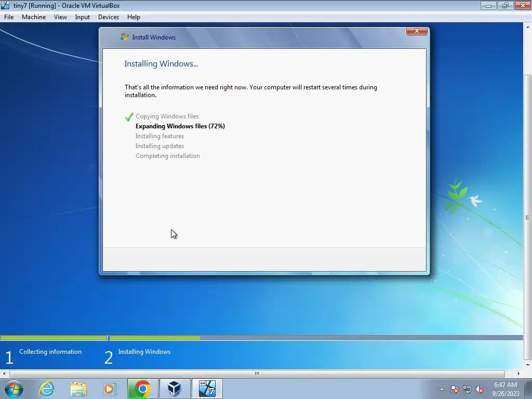This screenshot has width=532, height=399.
Task: Click the Collecting information progress bar
Action: tap(54, 338)
